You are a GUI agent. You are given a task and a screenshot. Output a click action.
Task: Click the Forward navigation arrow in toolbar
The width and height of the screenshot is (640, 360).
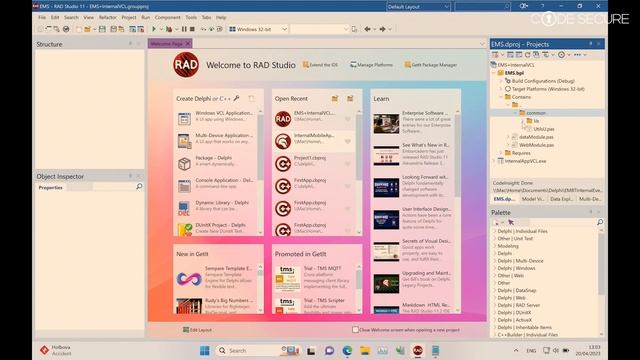tap(382, 29)
